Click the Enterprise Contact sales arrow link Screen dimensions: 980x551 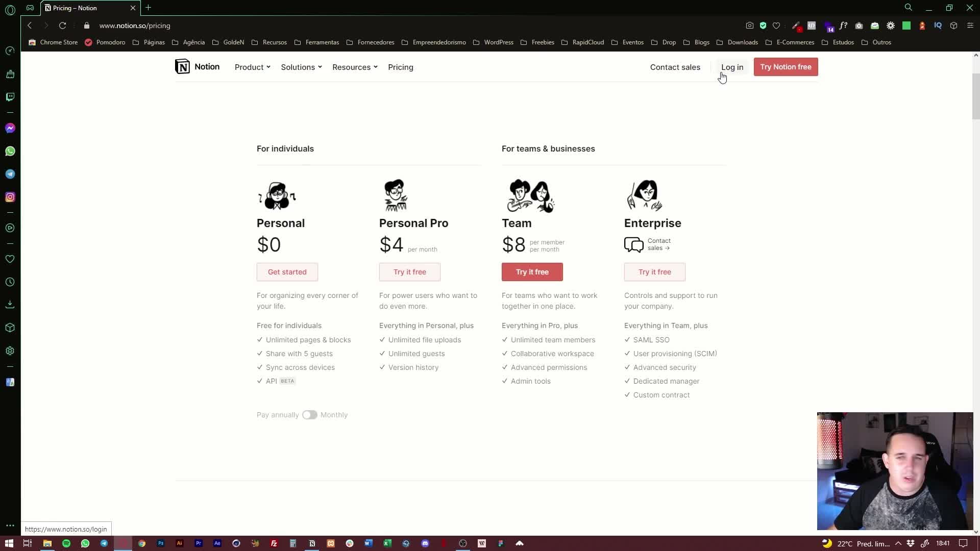click(659, 244)
